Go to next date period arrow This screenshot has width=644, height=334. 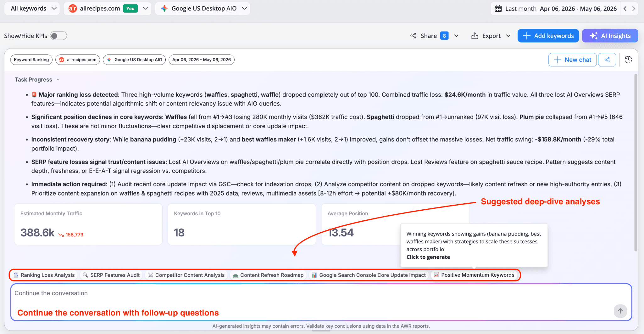pyautogui.click(x=634, y=9)
